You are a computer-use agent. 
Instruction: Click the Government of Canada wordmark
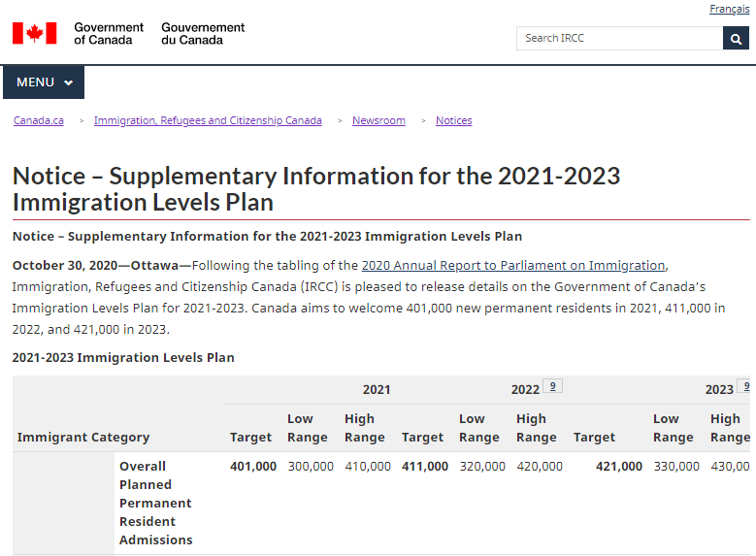click(x=109, y=34)
